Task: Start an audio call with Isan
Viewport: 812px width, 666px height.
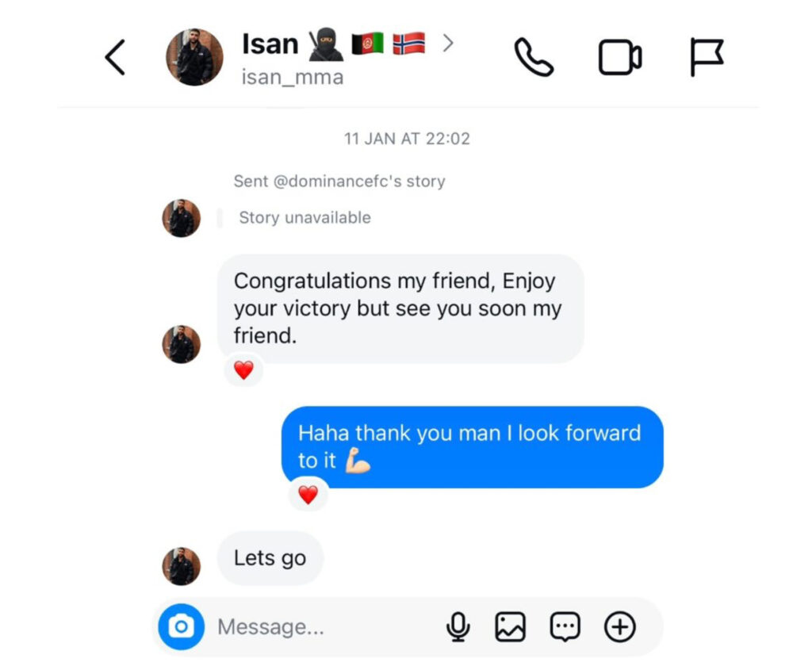Action: click(534, 57)
